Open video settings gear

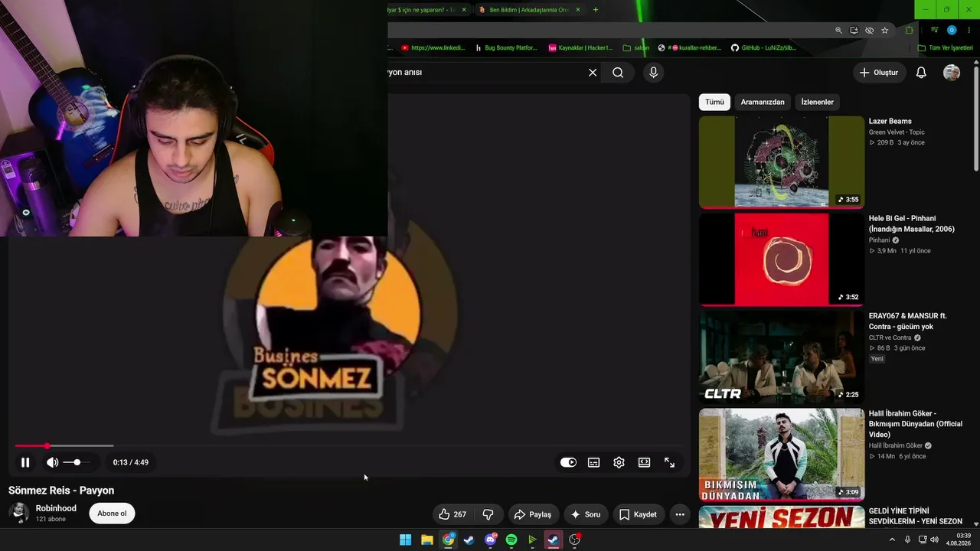pos(619,462)
